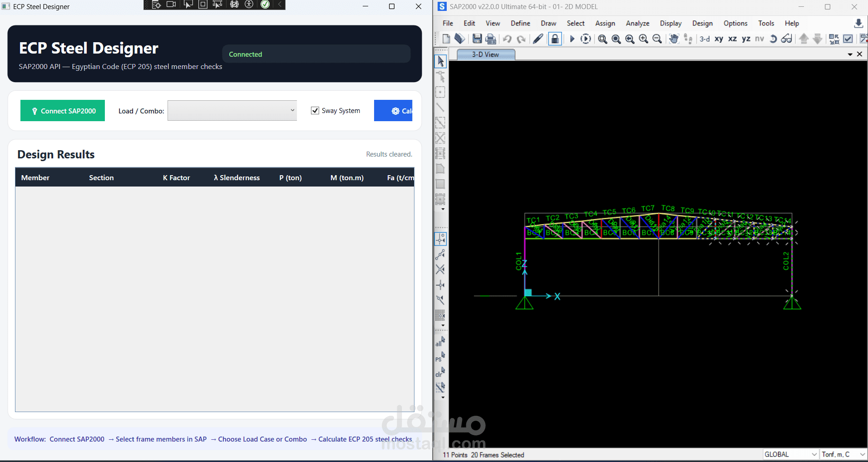Image resolution: width=868 pixels, height=462 pixels.
Task: Activate the Pan hand tool
Action: coord(674,39)
